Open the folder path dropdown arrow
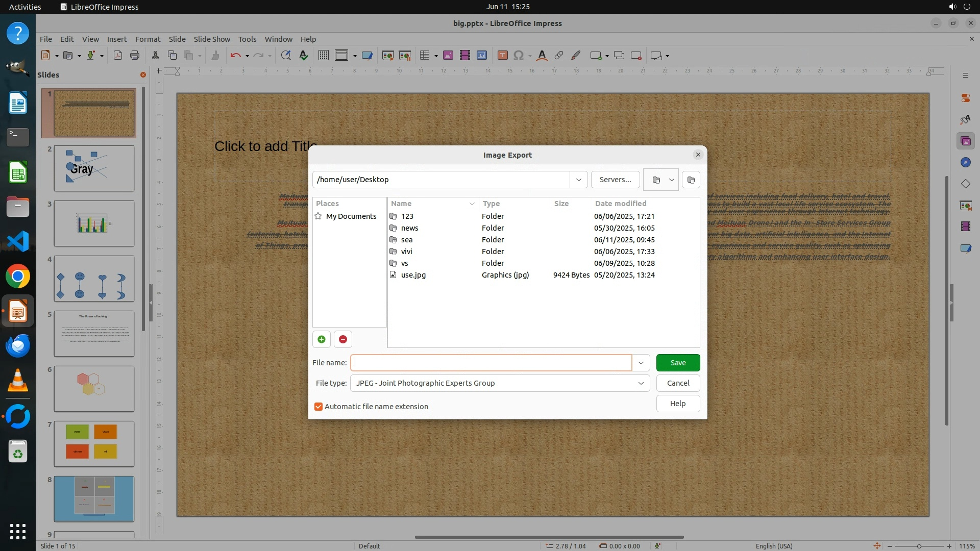The image size is (980, 551). 578,180
